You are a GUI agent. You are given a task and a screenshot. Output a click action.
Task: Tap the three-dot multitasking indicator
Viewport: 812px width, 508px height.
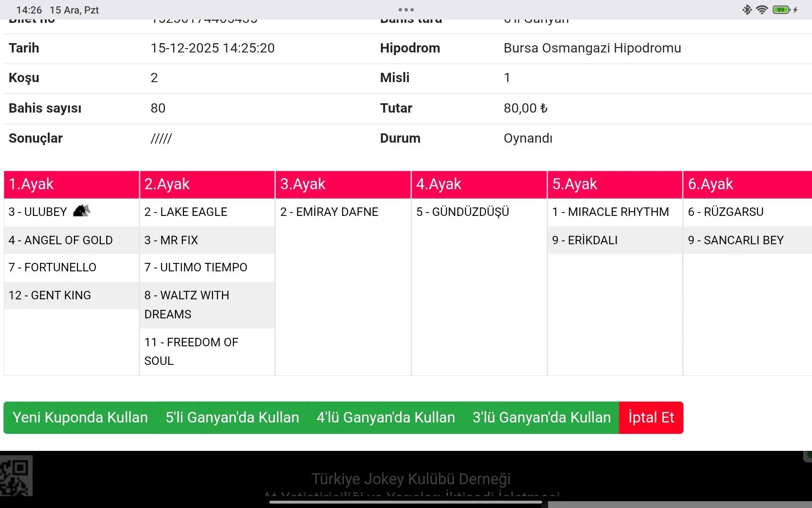click(x=406, y=9)
